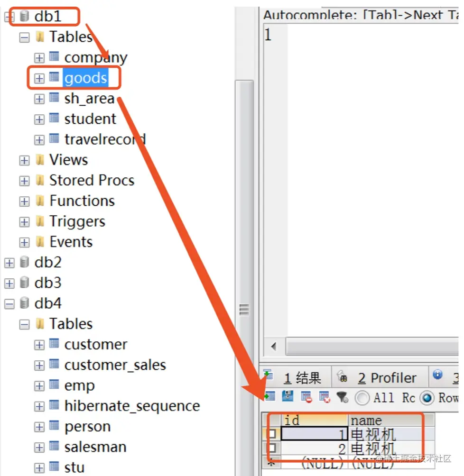Click the student table icon
Screen dimensions: 464x476
(x=54, y=118)
